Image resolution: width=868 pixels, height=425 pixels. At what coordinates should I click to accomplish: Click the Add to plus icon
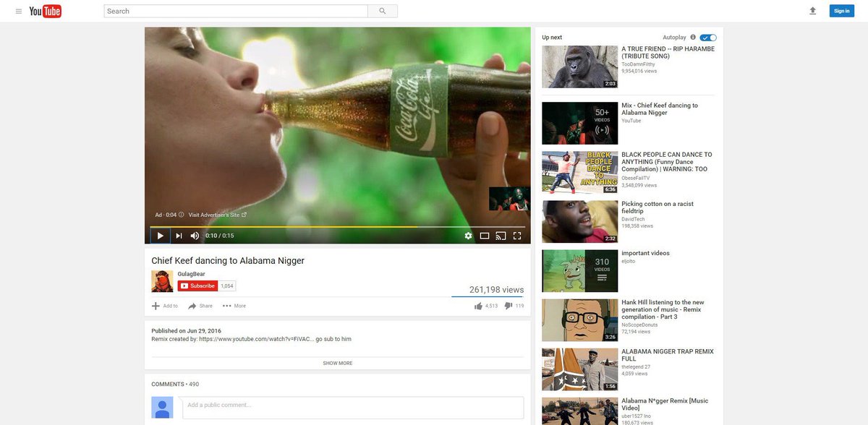tap(156, 306)
